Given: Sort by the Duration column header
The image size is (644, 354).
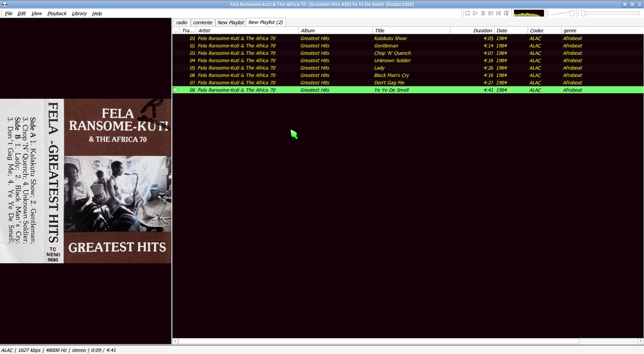Looking at the screenshot, I should click(472, 31).
